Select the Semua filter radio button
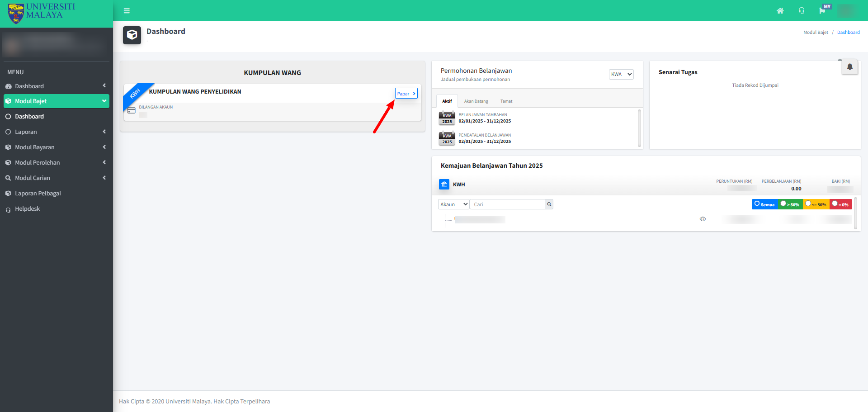This screenshot has height=412, width=868. (x=757, y=204)
